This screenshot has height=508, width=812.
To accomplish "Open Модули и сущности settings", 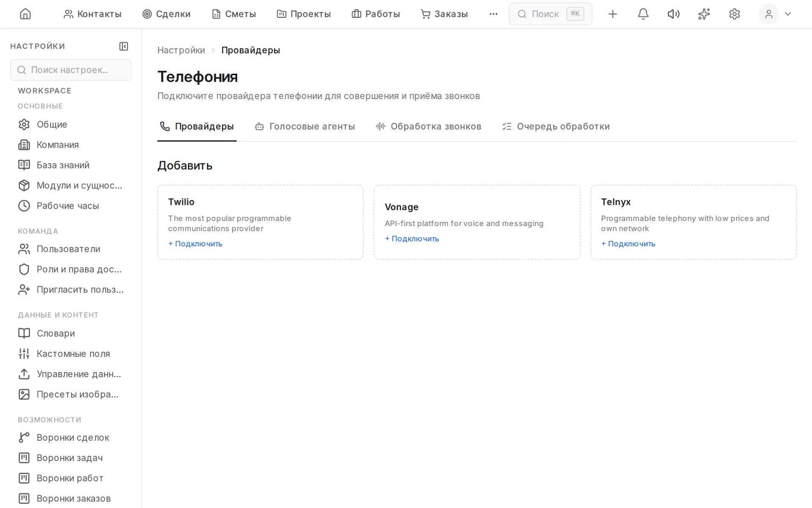I will [x=71, y=185].
